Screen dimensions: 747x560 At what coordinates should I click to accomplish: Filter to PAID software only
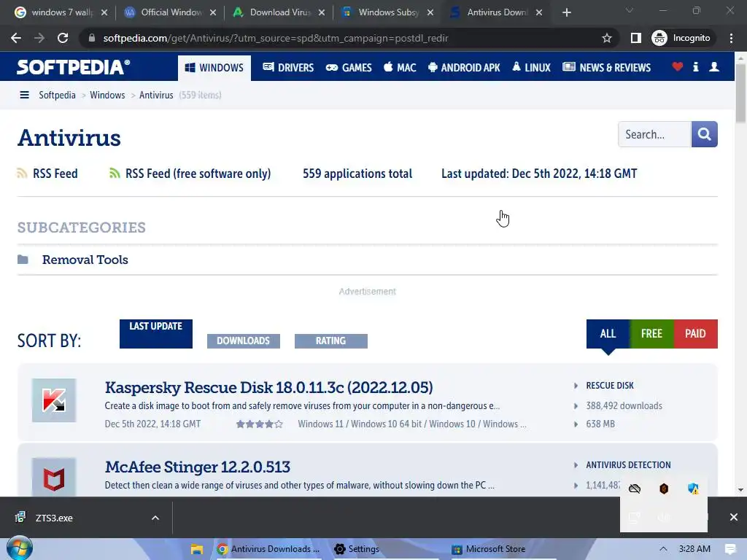coord(695,334)
